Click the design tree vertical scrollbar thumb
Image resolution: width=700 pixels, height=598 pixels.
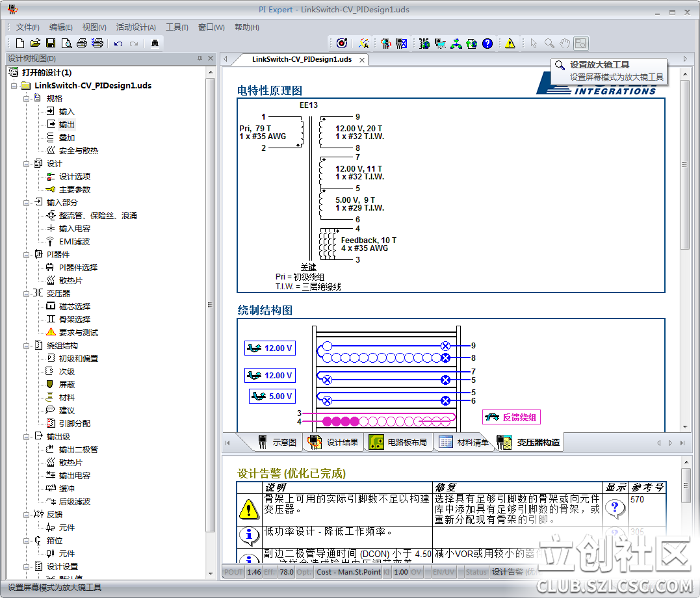(x=211, y=305)
